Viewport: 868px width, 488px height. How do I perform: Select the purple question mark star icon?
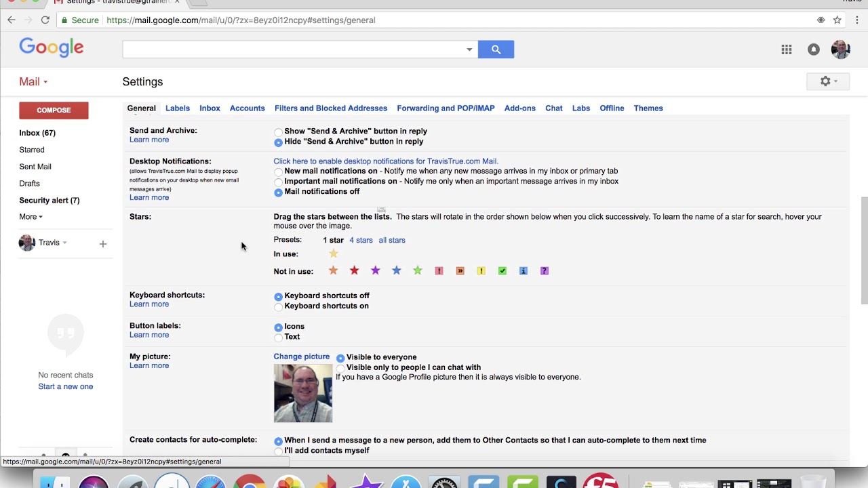click(544, 270)
